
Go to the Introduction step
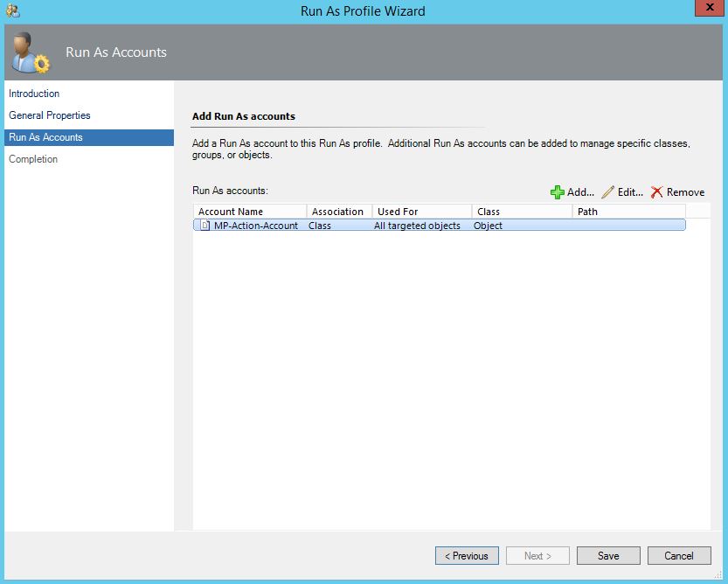[34, 94]
